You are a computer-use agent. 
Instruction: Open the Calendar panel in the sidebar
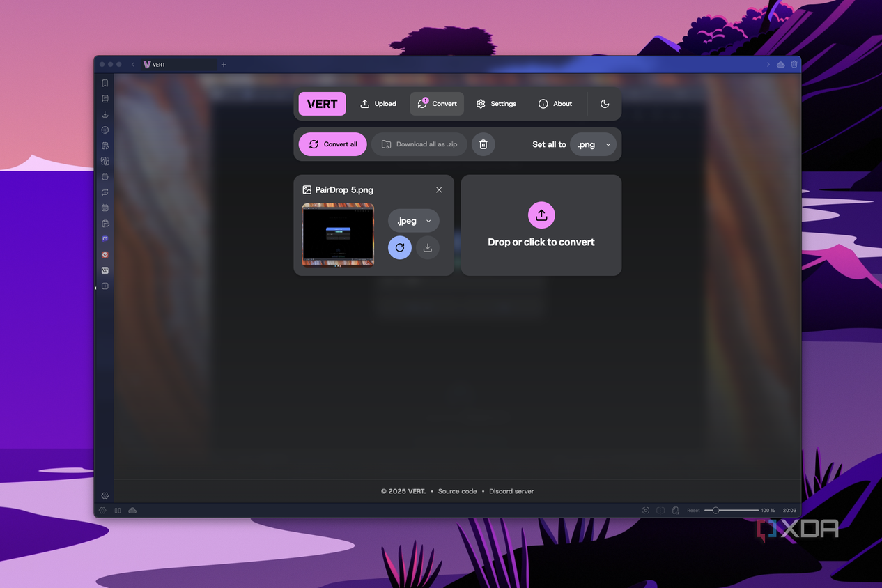point(105,208)
